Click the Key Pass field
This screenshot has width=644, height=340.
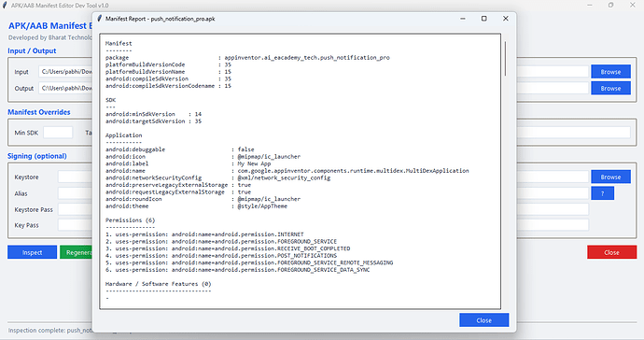76,225
